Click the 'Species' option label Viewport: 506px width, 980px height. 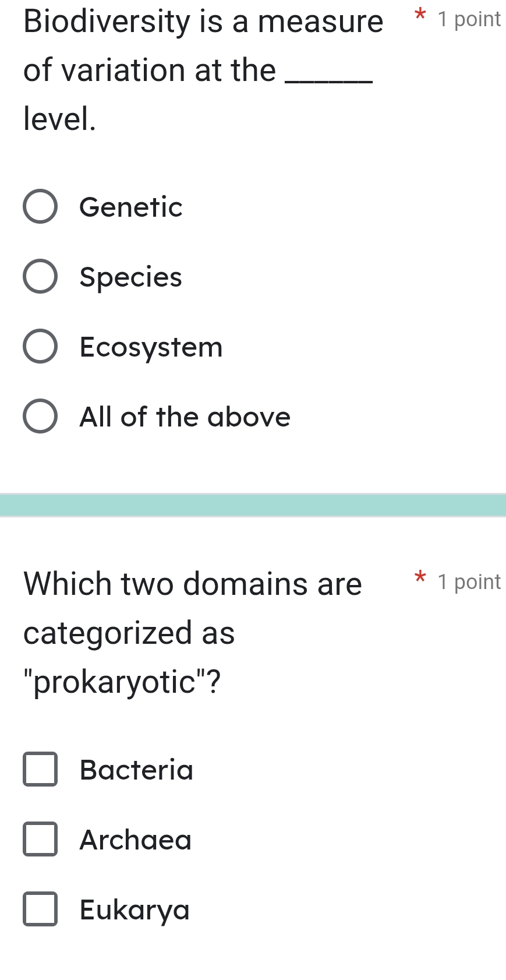(131, 277)
